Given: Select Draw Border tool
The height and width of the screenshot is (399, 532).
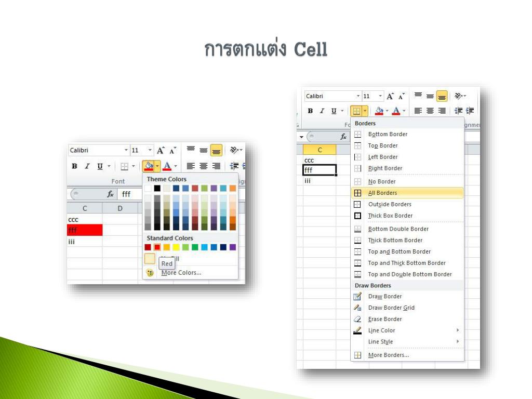Looking at the screenshot, I should (407, 296).
